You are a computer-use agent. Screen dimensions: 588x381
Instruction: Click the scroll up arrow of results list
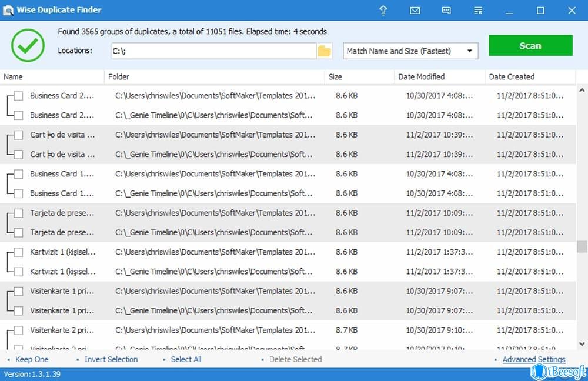click(x=582, y=90)
